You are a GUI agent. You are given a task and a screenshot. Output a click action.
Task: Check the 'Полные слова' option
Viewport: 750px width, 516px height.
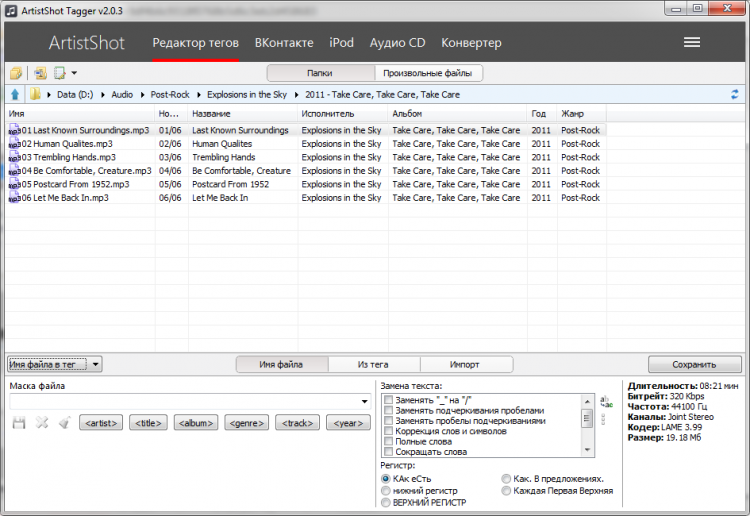388,441
